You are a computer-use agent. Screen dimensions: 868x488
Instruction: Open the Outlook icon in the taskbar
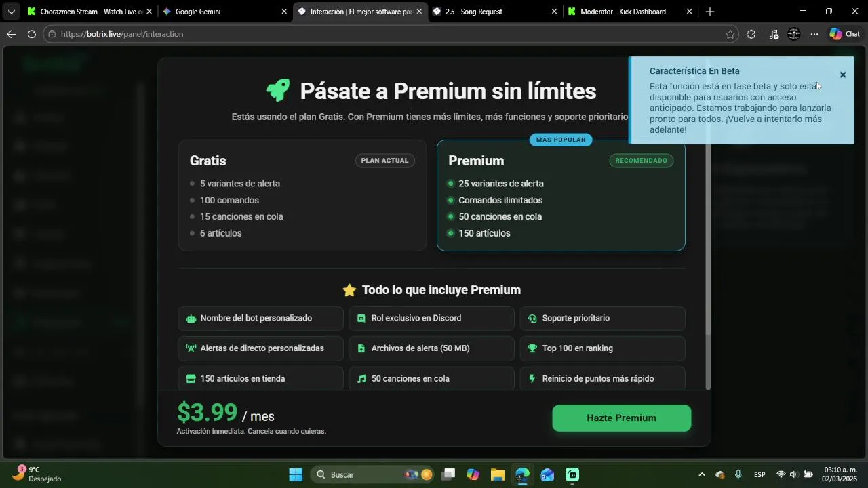(x=547, y=474)
